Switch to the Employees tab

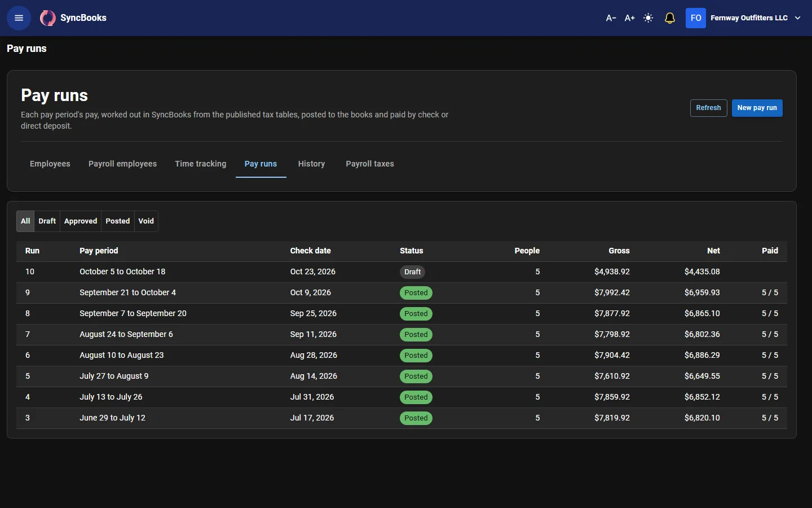[x=50, y=164]
